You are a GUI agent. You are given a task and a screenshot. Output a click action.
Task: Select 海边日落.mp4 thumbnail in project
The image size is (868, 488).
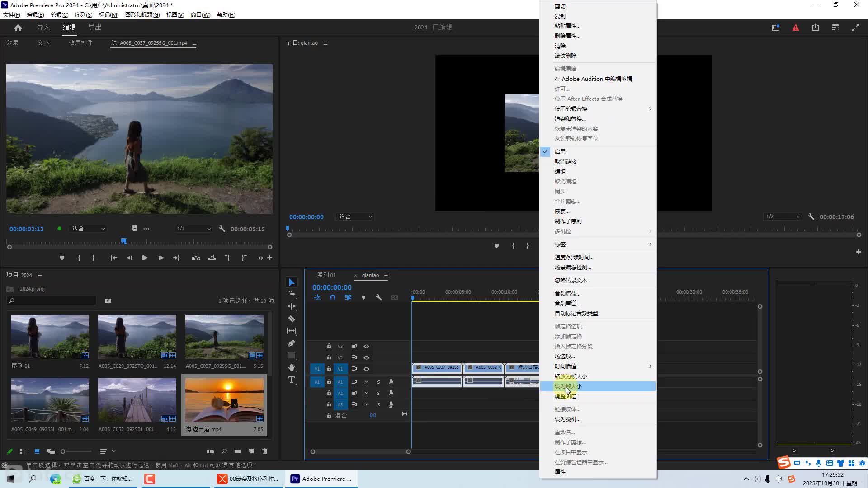click(x=224, y=400)
